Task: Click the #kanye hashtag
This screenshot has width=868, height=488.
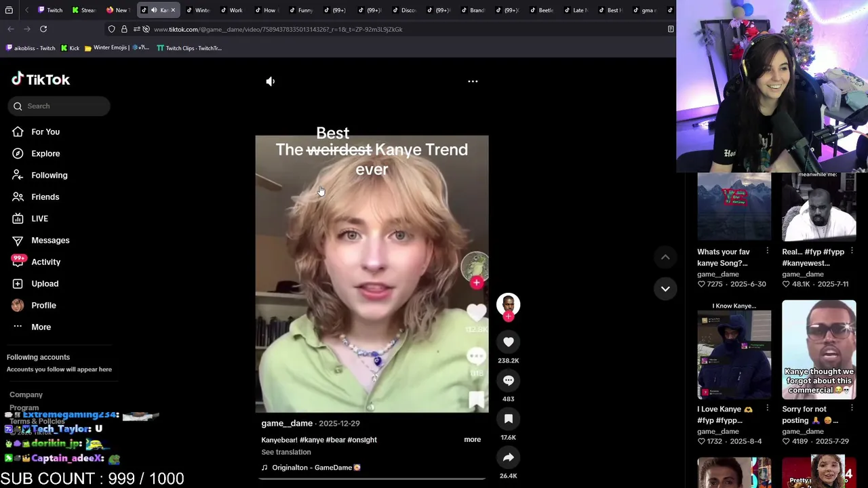Action: point(311,440)
